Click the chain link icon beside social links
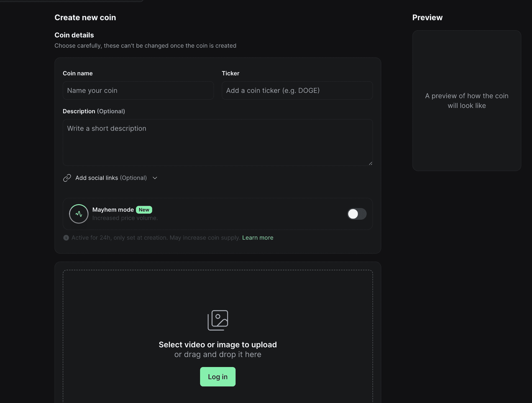The height and width of the screenshot is (403, 532). [x=67, y=178]
